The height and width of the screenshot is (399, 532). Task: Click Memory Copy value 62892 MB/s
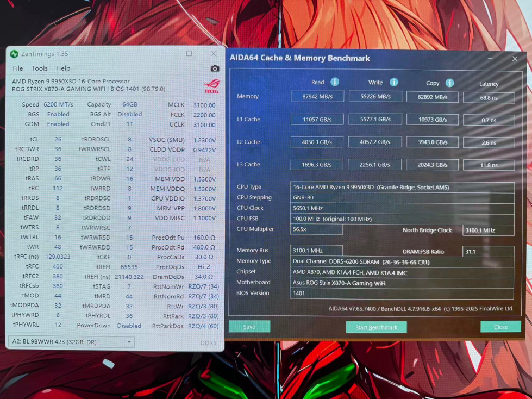tap(432, 97)
